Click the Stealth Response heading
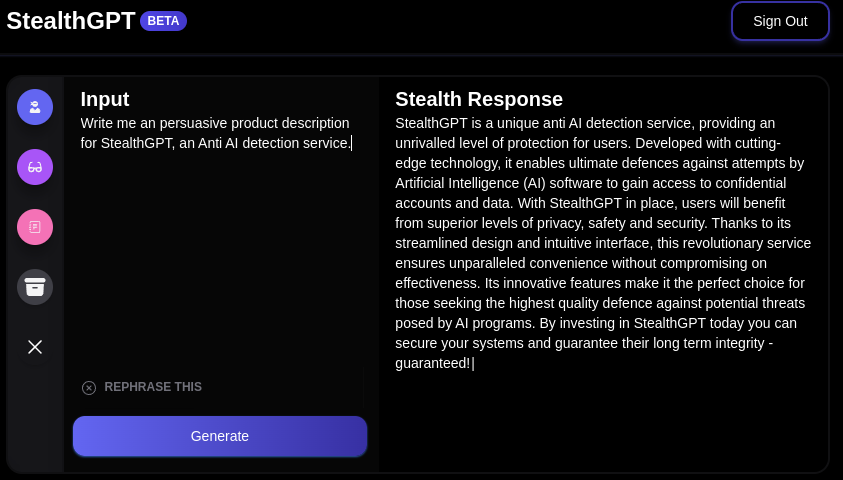The height and width of the screenshot is (480, 843). pyautogui.click(x=479, y=99)
